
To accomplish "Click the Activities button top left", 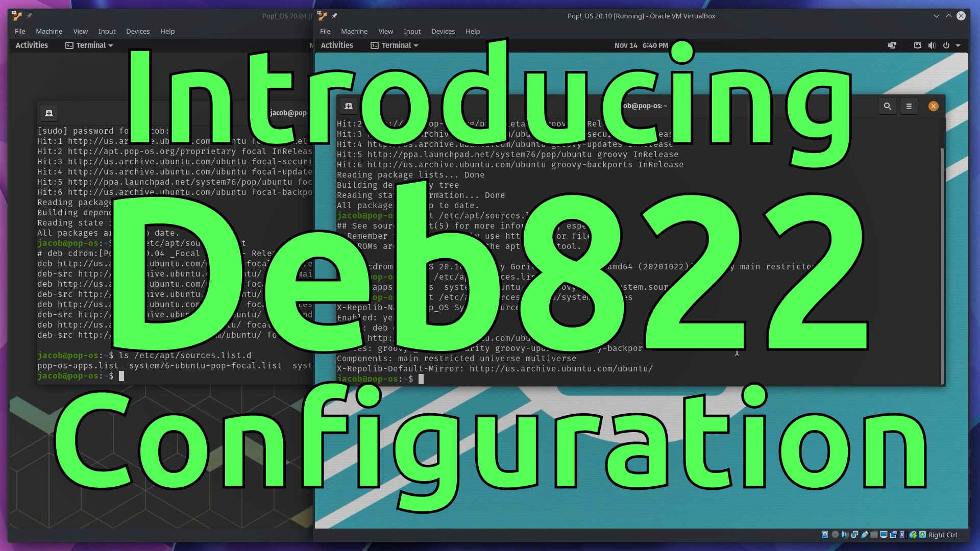I will click(32, 45).
